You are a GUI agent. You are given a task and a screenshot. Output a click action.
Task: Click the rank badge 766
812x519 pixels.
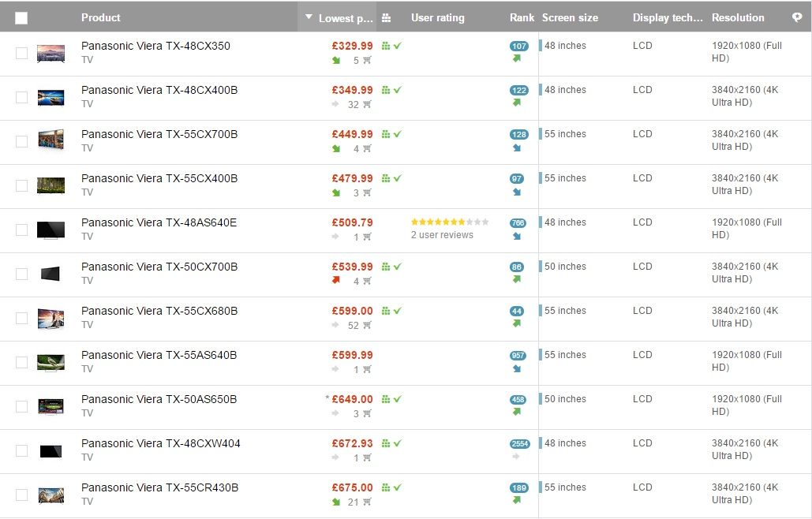(518, 223)
